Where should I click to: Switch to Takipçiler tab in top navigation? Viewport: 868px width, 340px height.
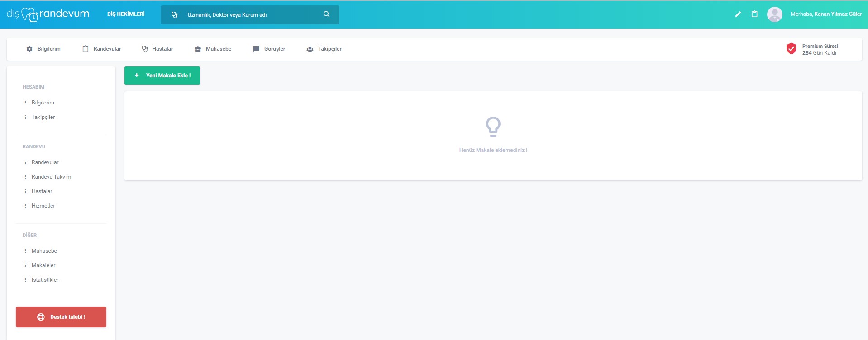click(329, 49)
